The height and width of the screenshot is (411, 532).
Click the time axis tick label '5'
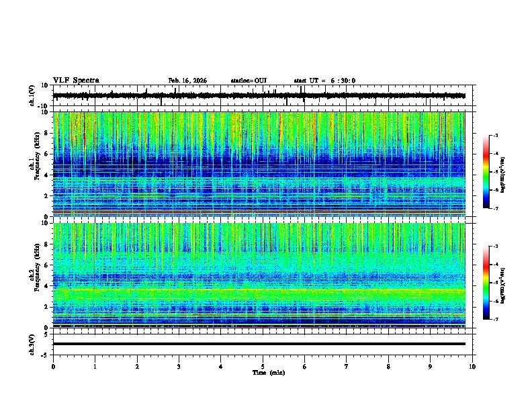(263, 367)
